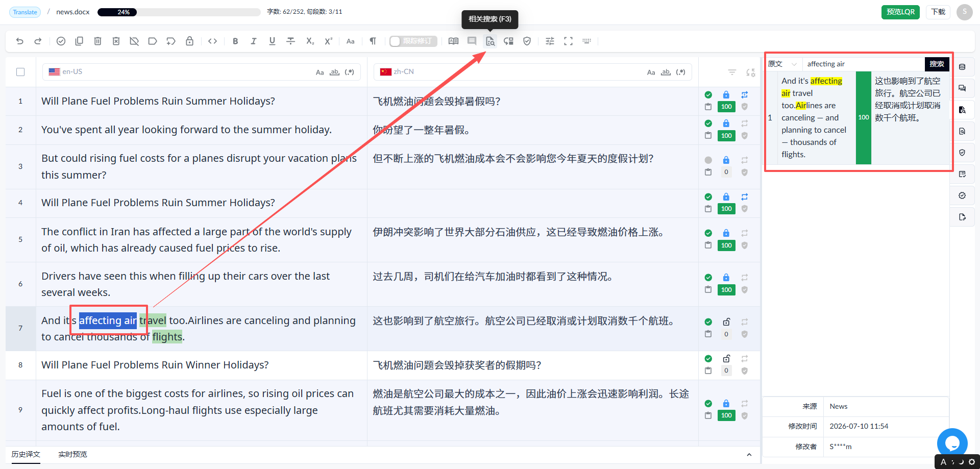Click the Italic formatting icon

click(254, 41)
